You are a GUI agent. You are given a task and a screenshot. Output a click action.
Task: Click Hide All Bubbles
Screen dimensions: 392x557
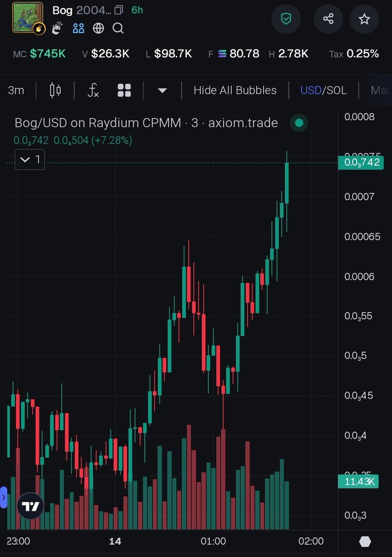[x=235, y=90]
